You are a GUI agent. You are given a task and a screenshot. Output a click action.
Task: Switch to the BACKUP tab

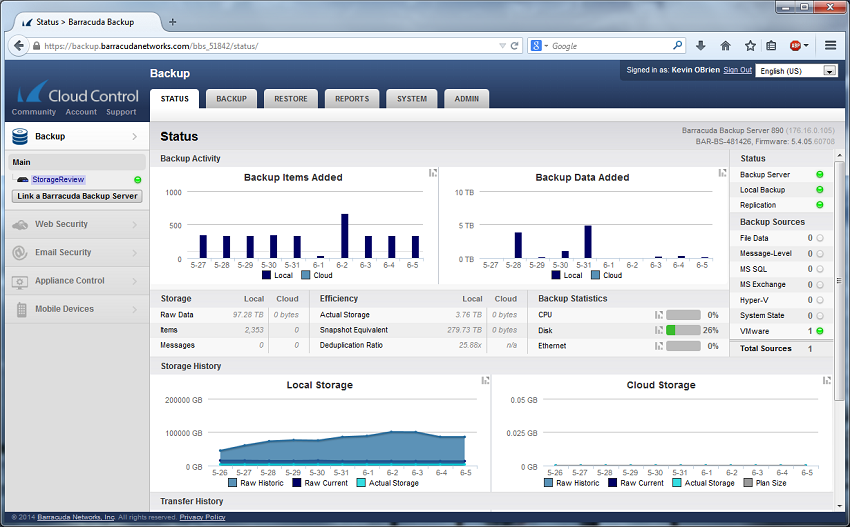(x=231, y=99)
